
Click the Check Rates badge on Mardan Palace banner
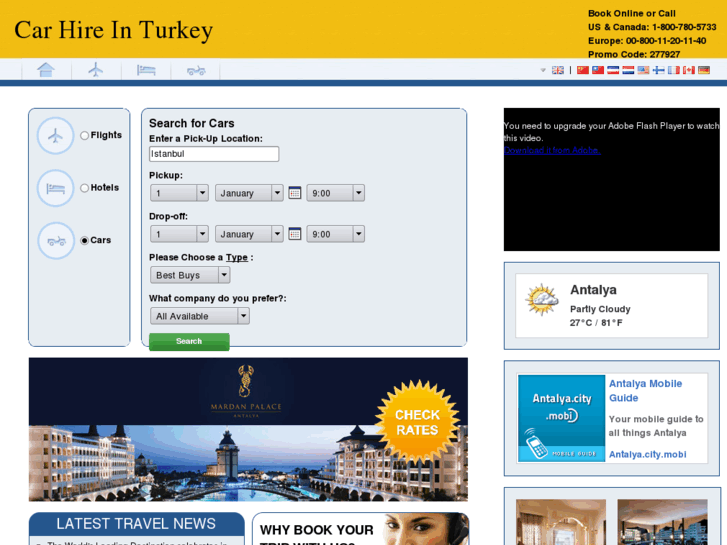tap(417, 422)
